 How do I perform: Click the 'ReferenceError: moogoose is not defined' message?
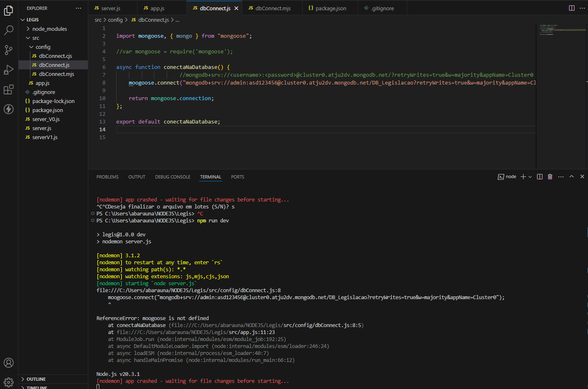pos(152,318)
